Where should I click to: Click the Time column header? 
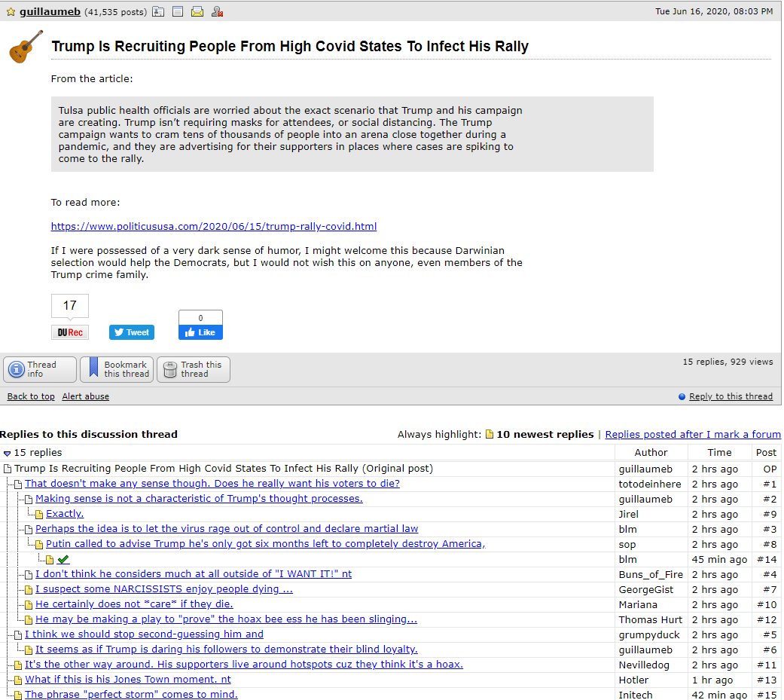[x=719, y=452]
